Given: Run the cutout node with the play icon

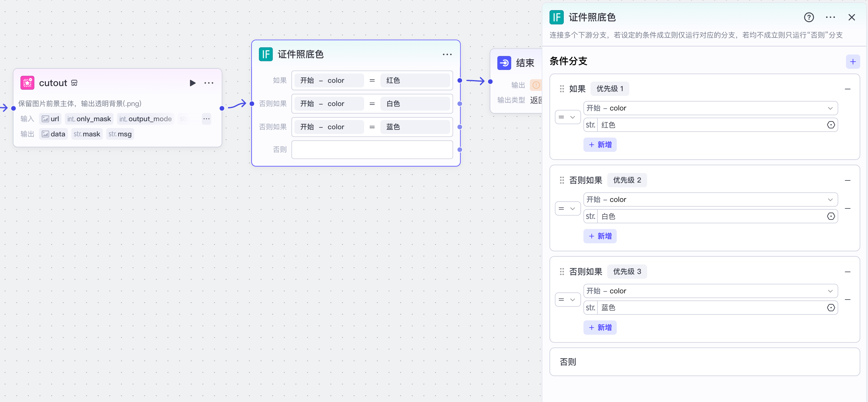Looking at the screenshot, I should (192, 83).
